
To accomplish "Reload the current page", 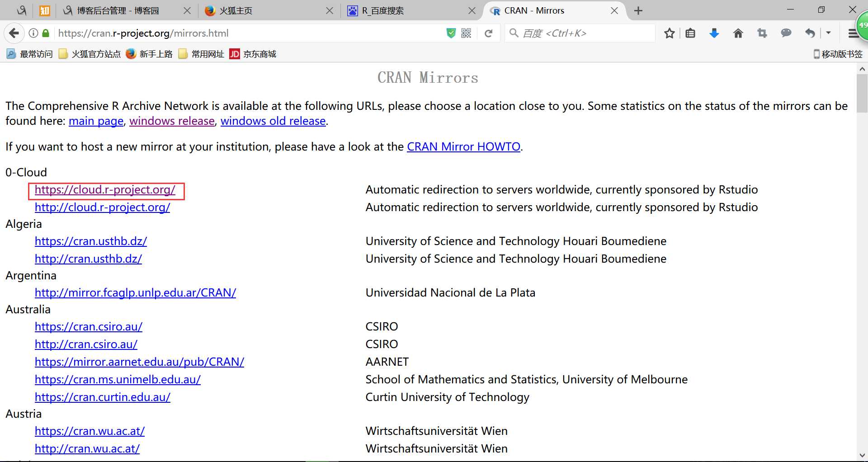I will [488, 33].
